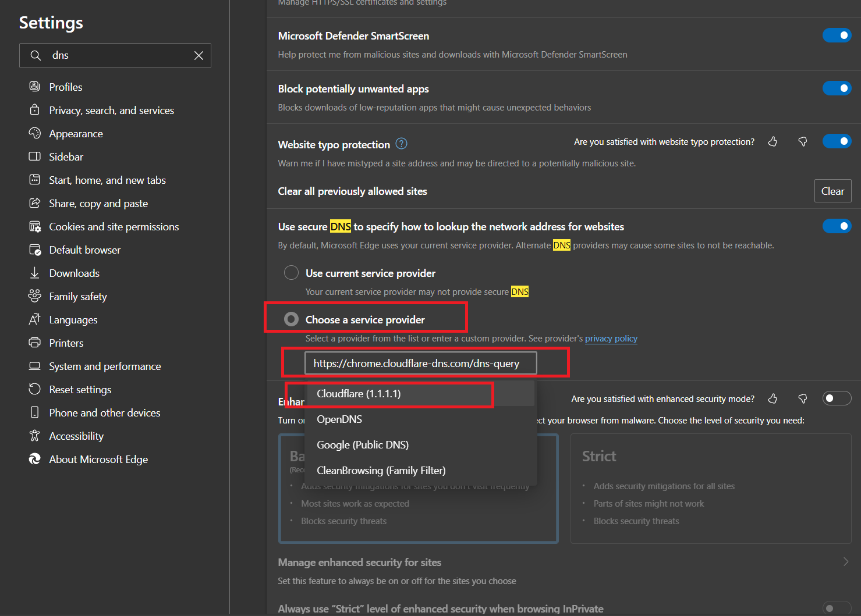The width and height of the screenshot is (861, 616).
Task: Select OpenDNS from the provider list
Action: [x=339, y=419]
